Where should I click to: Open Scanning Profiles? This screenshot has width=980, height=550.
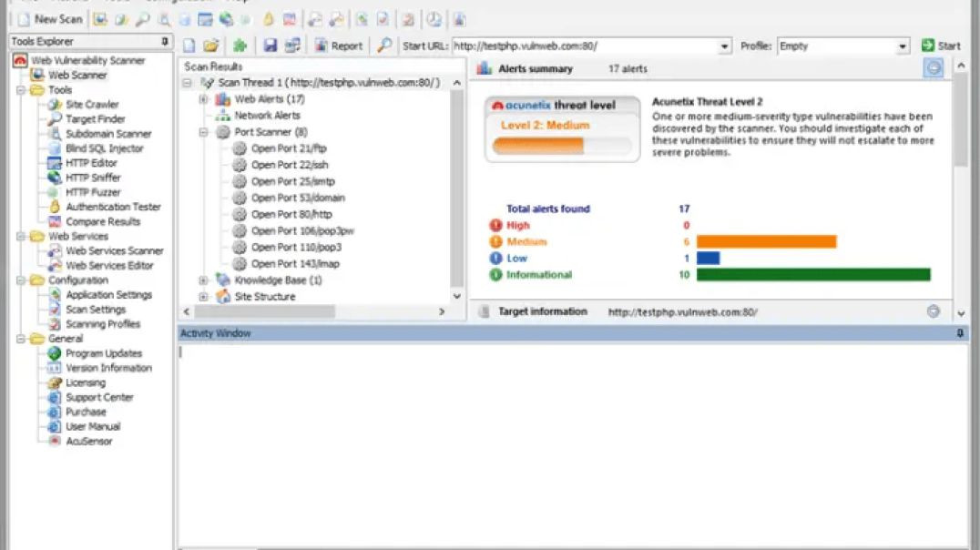(103, 324)
